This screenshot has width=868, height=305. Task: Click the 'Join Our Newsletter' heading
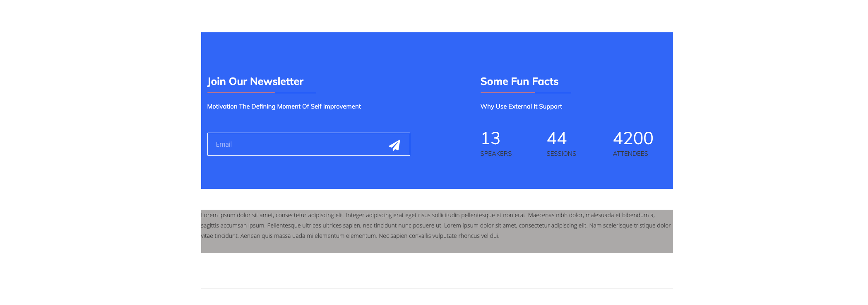255,82
